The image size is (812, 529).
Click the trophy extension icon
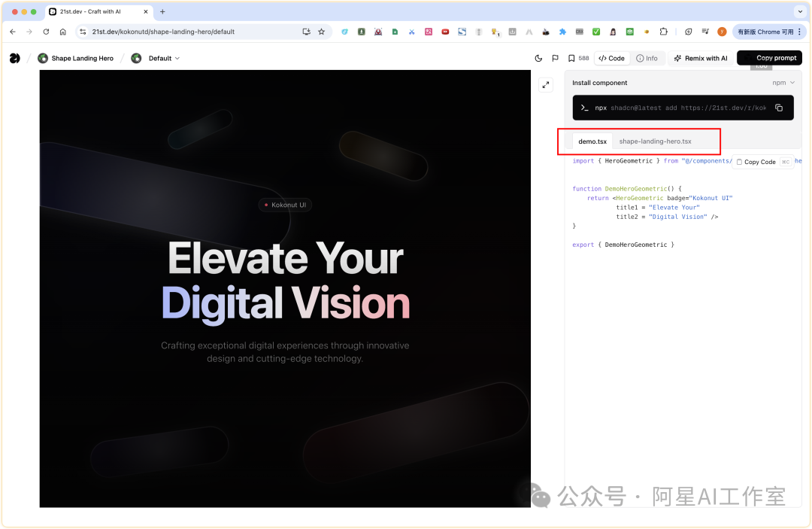[x=495, y=32]
